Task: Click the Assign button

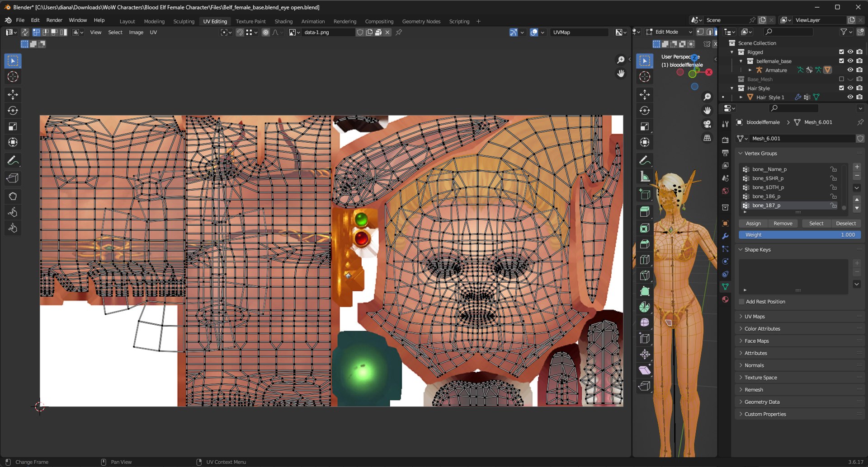Action: pyautogui.click(x=753, y=224)
